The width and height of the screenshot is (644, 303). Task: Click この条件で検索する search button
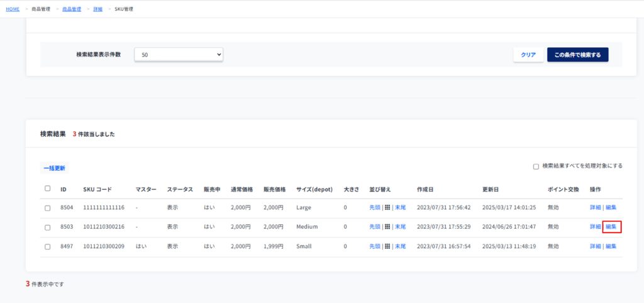(x=577, y=55)
